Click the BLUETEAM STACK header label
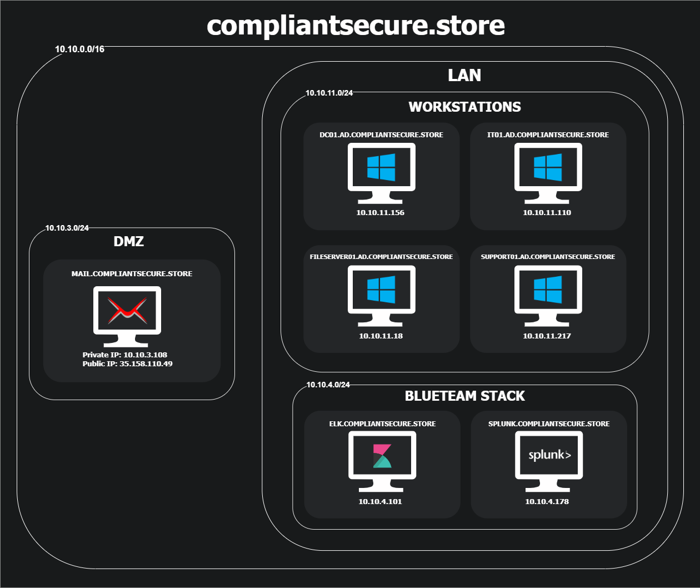The width and height of the screenshot is (700, 588). tap(465, 396)
